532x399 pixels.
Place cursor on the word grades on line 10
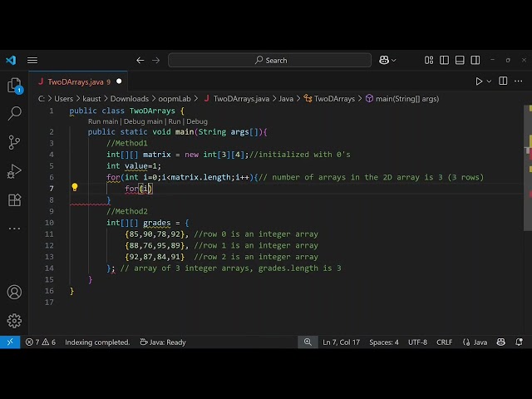[x=157, y=223]
